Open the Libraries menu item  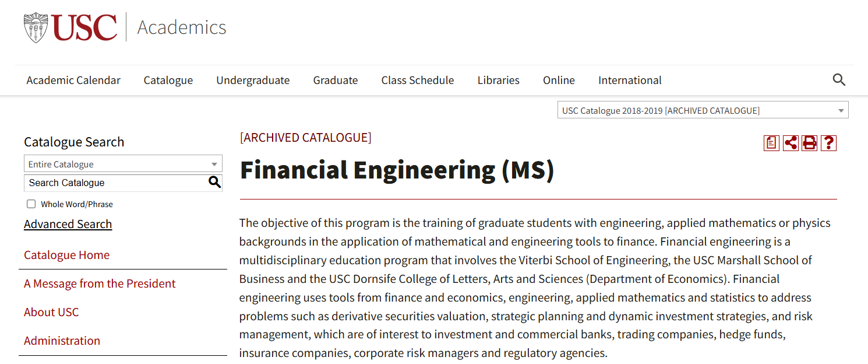pyautogui.click(x=499, y=80)
